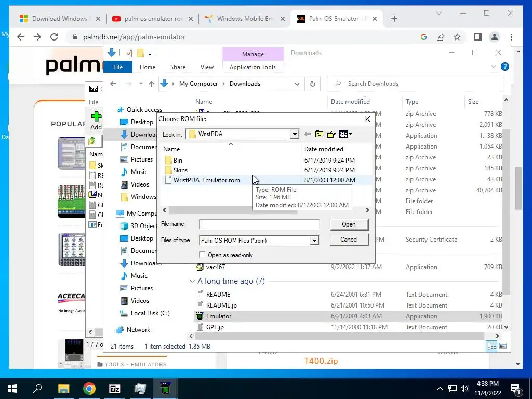Open a new Chrome tab
532x399 pixels.
[394, 19]
